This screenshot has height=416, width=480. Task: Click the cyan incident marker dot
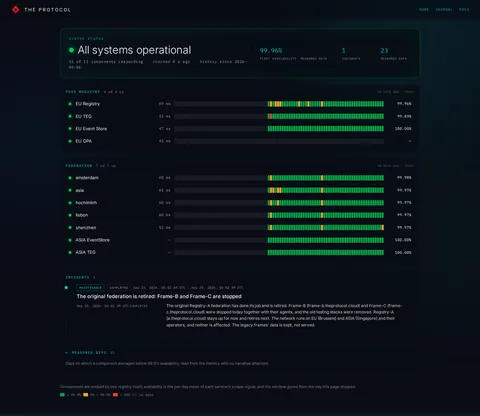(x=66, y=287)
